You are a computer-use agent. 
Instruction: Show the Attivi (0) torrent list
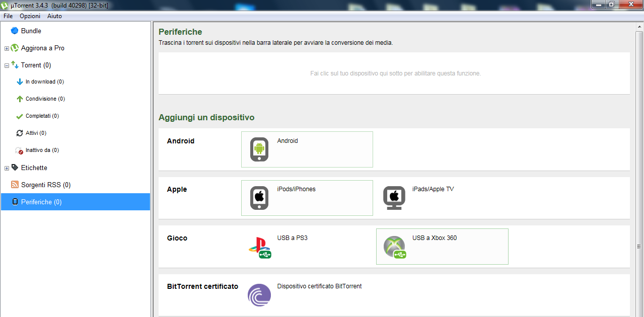36,133
